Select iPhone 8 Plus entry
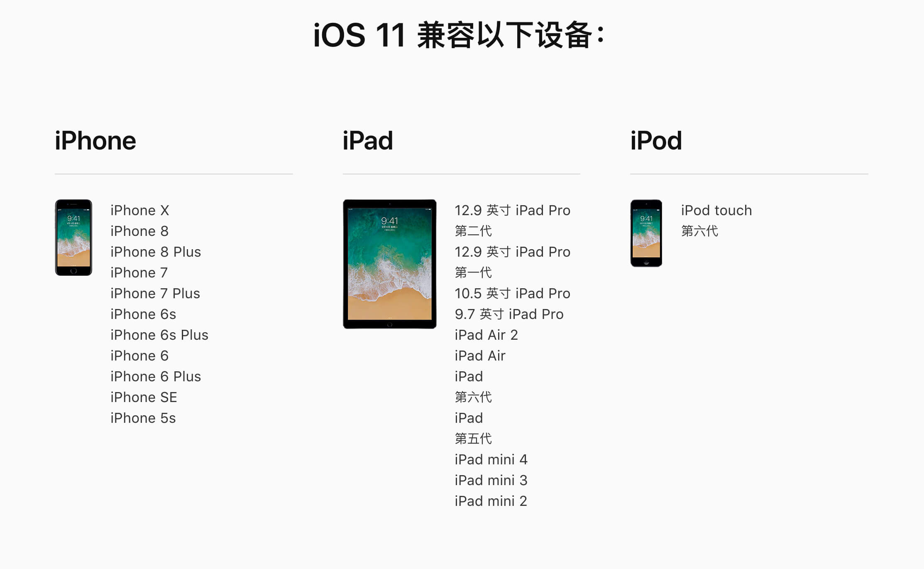924x569 pixels. [156, 252]
